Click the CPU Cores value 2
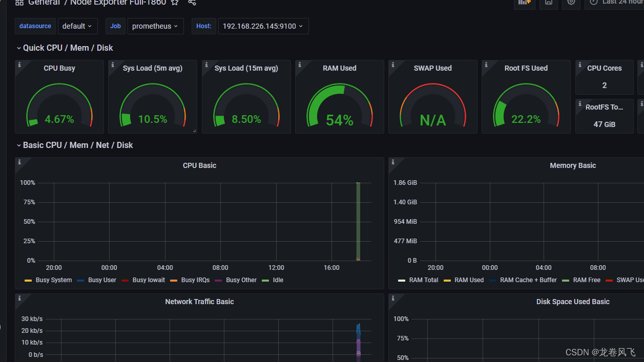This screenshot has height=362, width=644. 605,86
